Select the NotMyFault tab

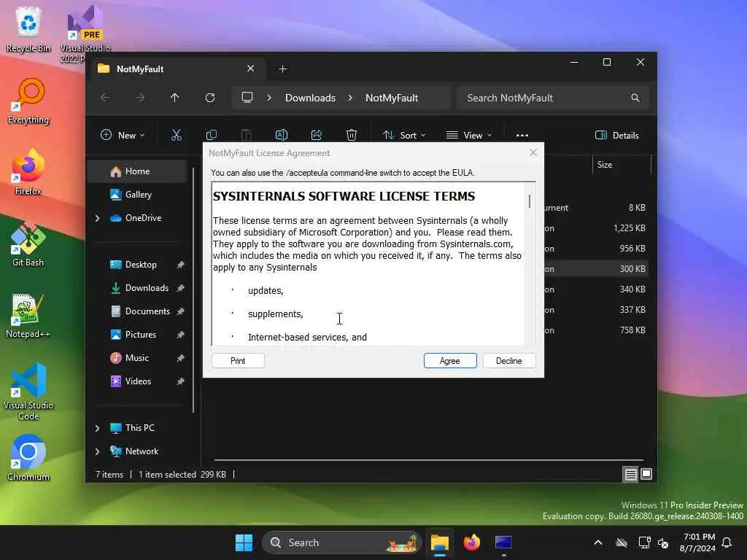point(177,69)
